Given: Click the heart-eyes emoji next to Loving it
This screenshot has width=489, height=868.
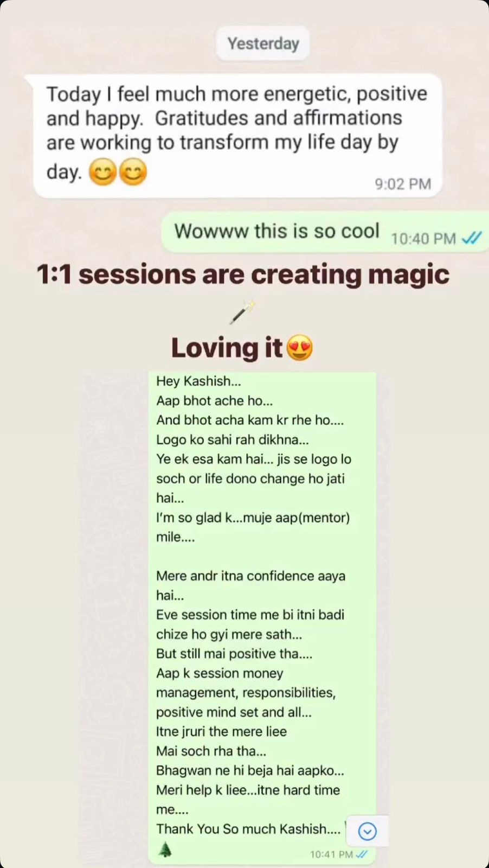Looking at the screenshot, I should 300,348.
